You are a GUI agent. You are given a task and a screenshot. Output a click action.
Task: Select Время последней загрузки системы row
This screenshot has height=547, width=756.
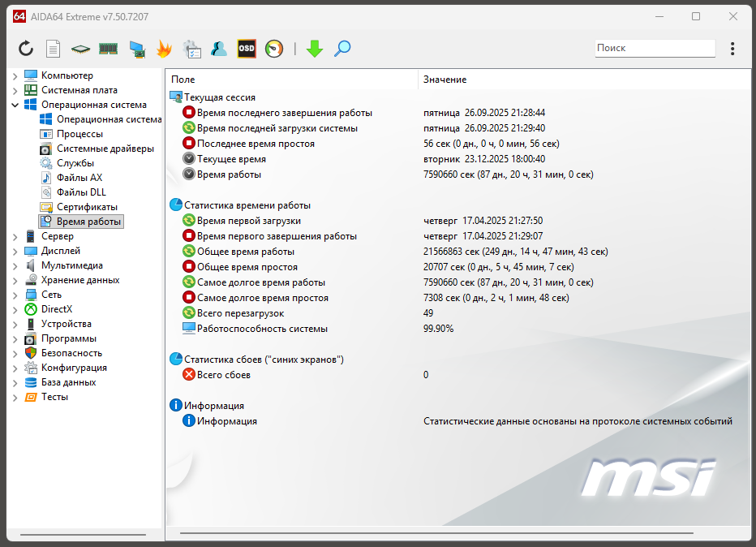tap(458, 128)
